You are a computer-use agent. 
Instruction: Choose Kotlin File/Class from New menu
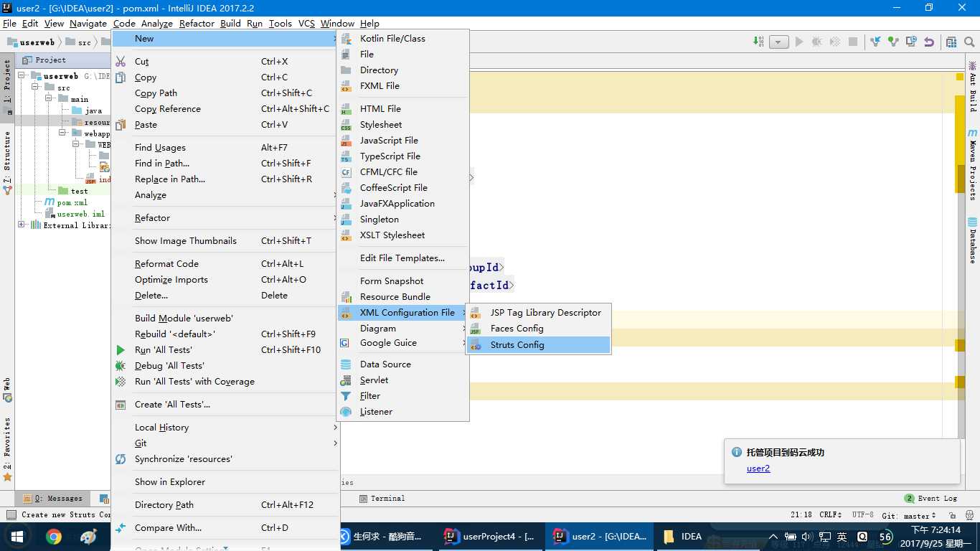click(403, 39)
